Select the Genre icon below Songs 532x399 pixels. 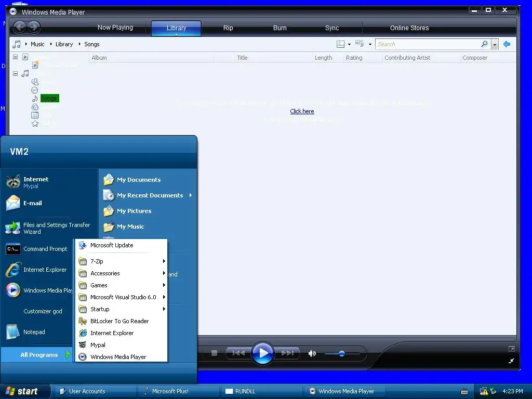pyautogui.click(x=35, y=107)
